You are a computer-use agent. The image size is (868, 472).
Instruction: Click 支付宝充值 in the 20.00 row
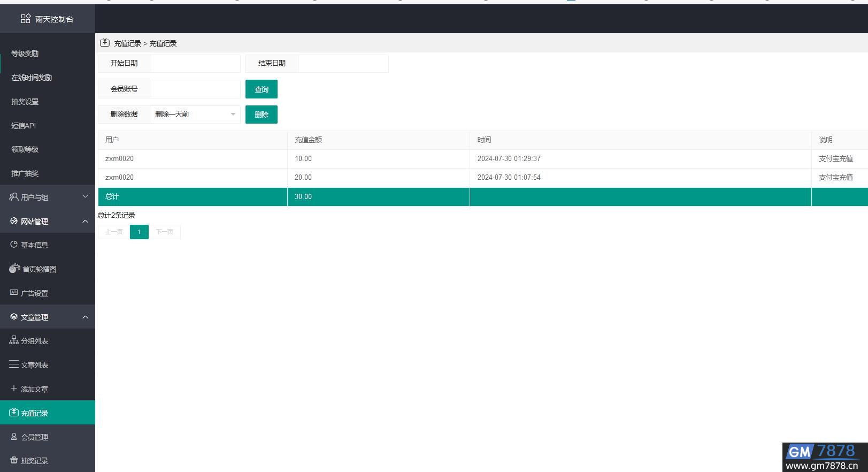click(x=836, y=178)
